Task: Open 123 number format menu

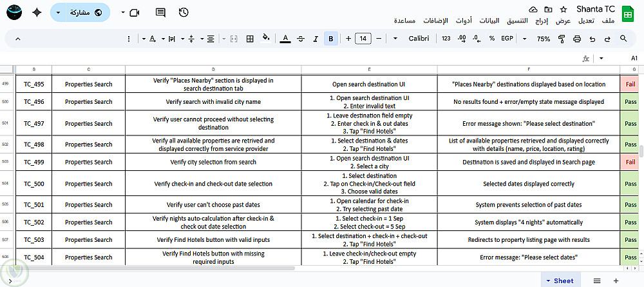Action: (446, 39)
